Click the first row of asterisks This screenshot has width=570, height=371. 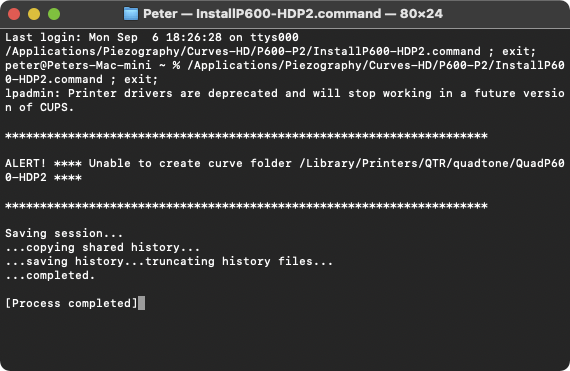tap(246, 136)
